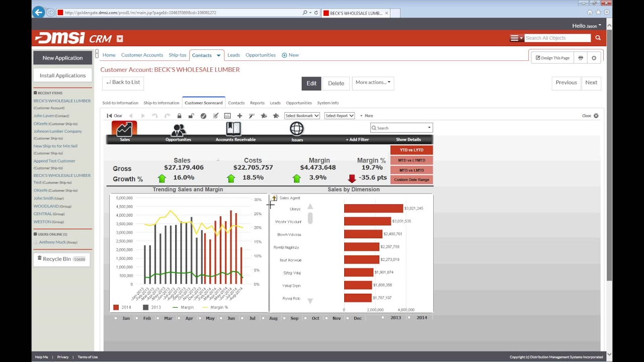This screenshot has height=362, width=644.
Task: Switch to Ship-to Information tab
Action: click(162, 103)
